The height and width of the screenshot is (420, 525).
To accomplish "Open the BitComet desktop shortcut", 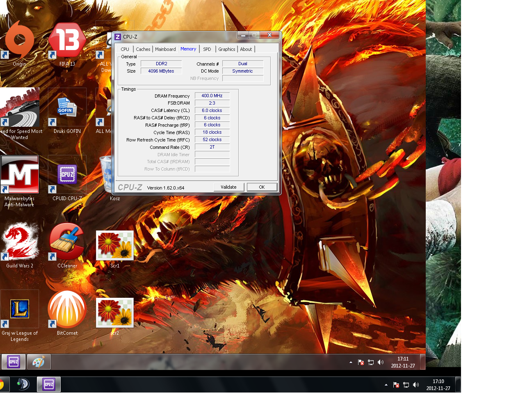I will [x=67, y=313].
